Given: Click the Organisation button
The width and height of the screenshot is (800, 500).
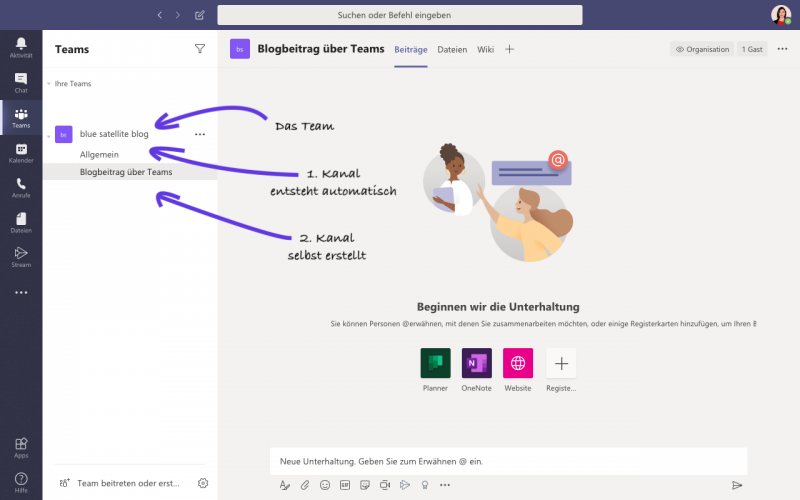Looking at the screenshot, I should [x=702, y=48].
